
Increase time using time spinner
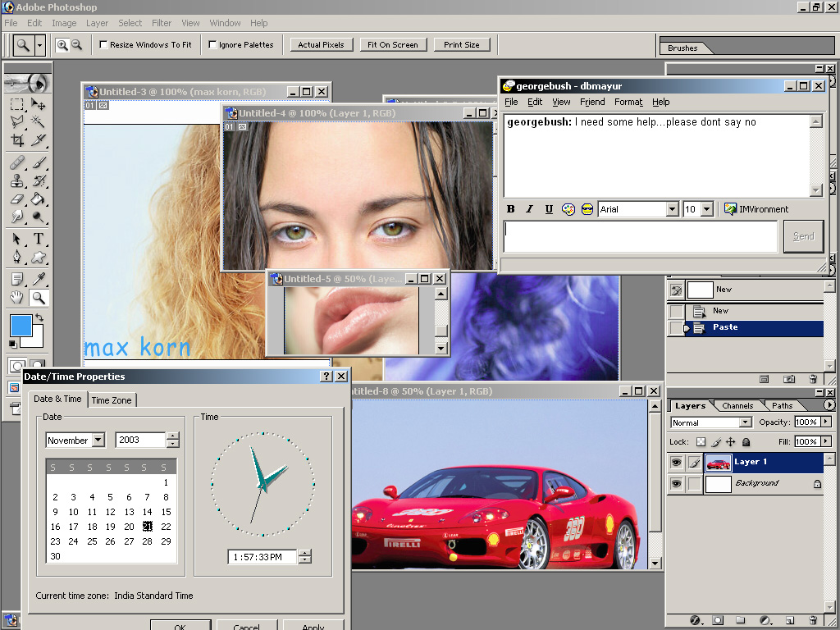coord(304,553)
